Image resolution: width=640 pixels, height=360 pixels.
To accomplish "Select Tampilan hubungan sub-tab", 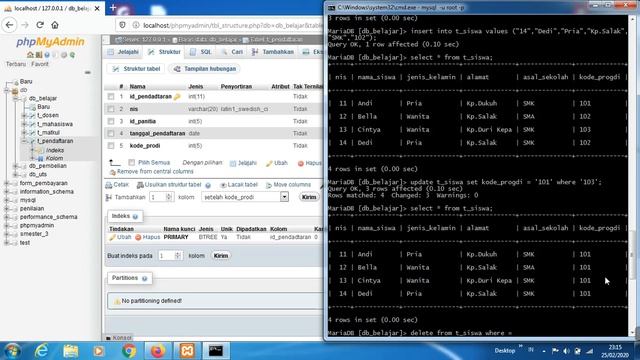I will click(x=205, y=69).
